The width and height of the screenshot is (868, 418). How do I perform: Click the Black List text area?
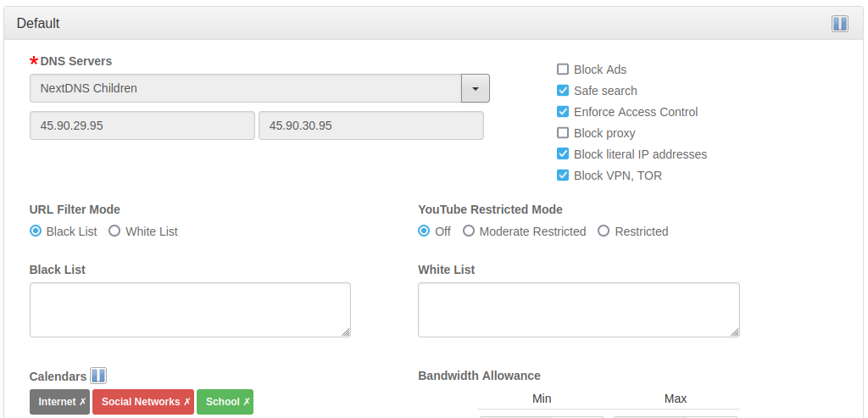pos(190,309)
